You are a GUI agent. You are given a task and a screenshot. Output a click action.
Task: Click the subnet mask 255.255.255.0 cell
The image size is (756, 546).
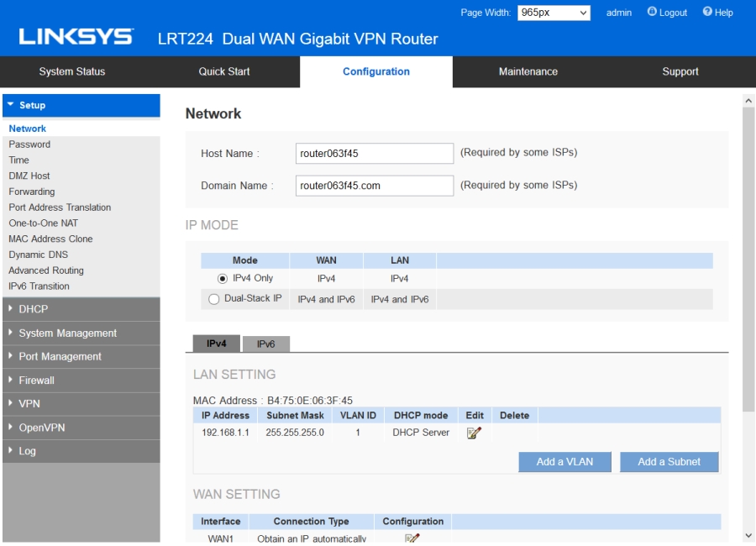click(x=295, y=433)
